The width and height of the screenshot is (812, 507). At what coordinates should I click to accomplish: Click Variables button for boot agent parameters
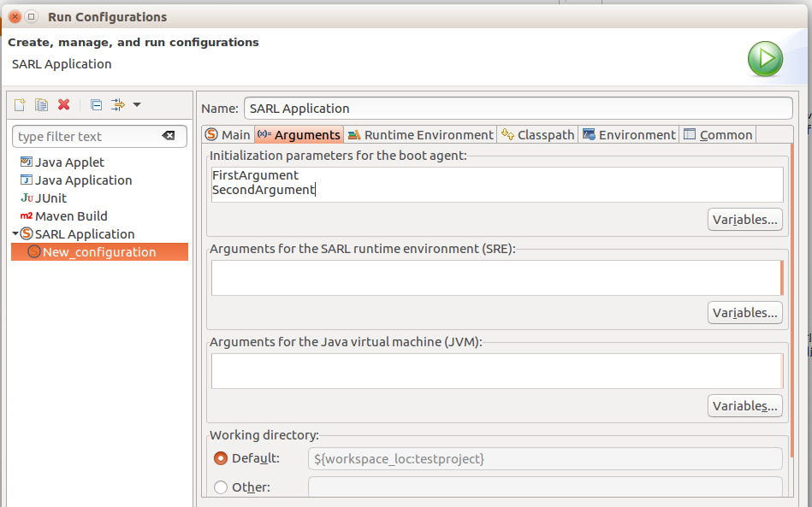(744, 220)
